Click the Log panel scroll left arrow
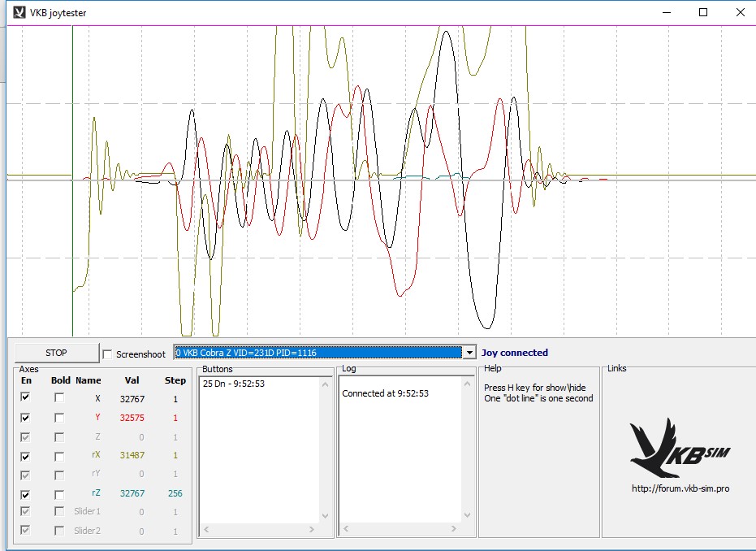This screenshot has width=756, height=551. tap(346, 529)
